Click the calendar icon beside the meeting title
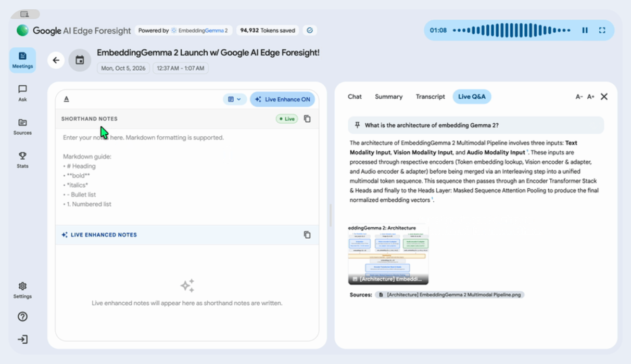 [80, 60]
